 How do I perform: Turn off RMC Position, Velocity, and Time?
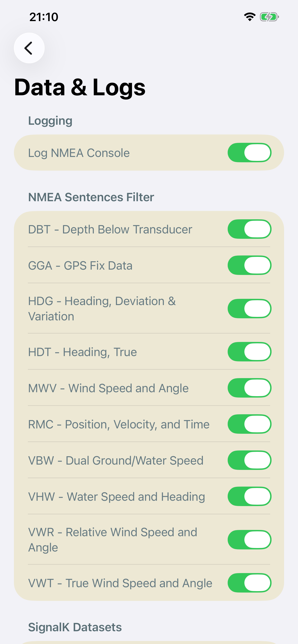tap(249, 424)
